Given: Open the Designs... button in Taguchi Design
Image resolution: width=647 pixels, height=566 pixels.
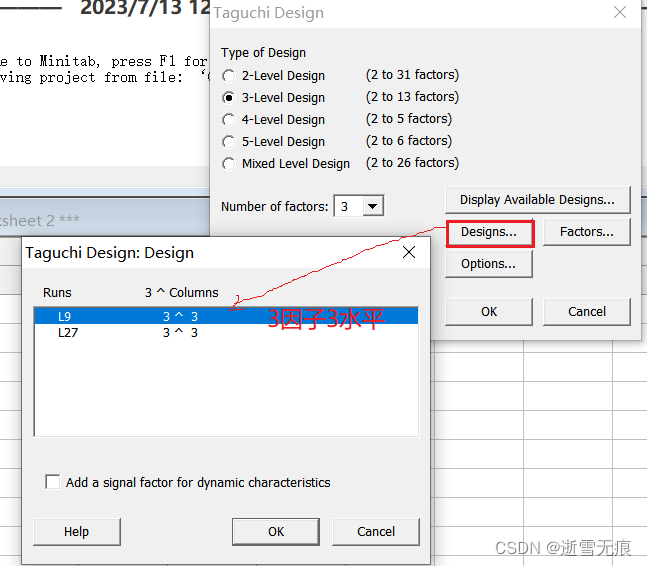Looking at the screenshot, I should (x=489, y=232).
